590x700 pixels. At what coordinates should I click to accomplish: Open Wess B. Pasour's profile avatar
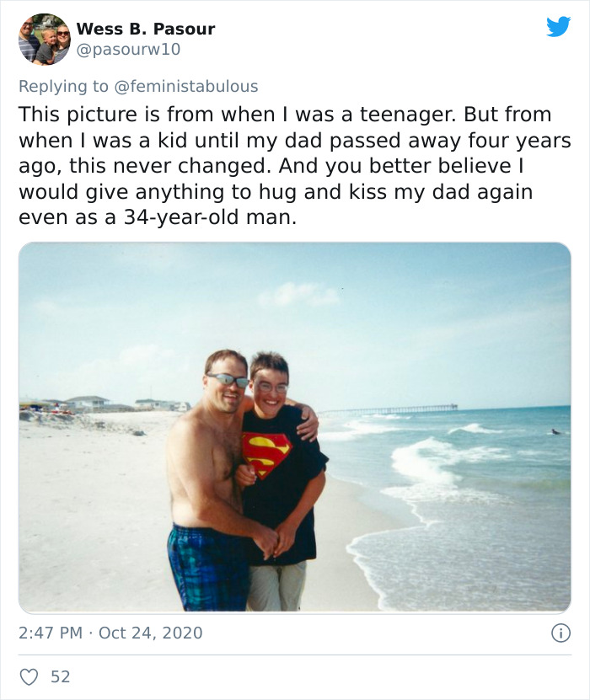[x=45, y=39]
